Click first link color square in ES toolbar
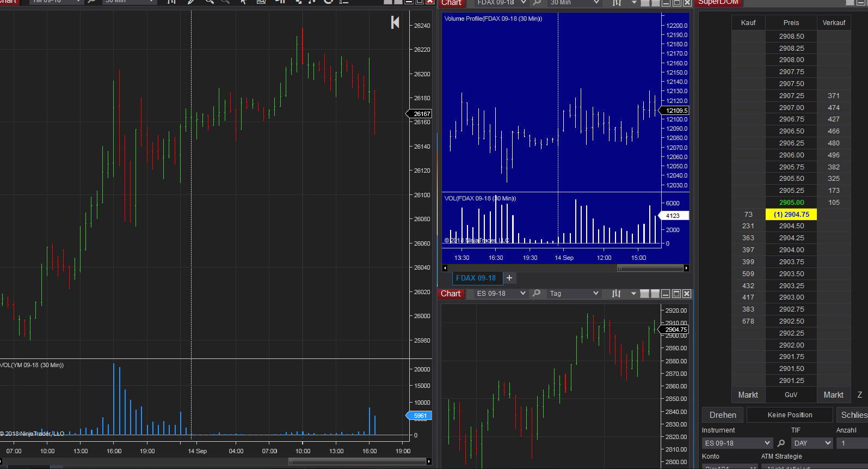 pos(644,294)
